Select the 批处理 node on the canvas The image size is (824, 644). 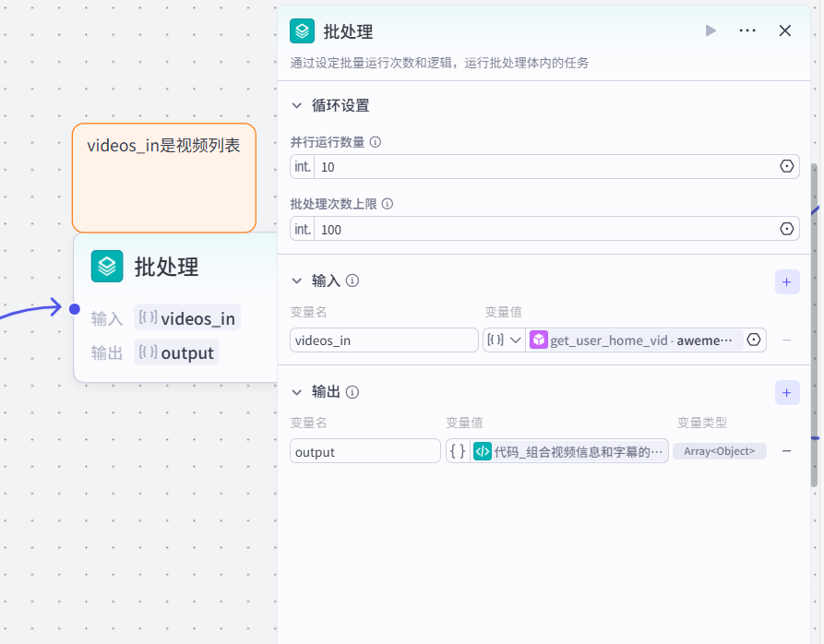166,268
